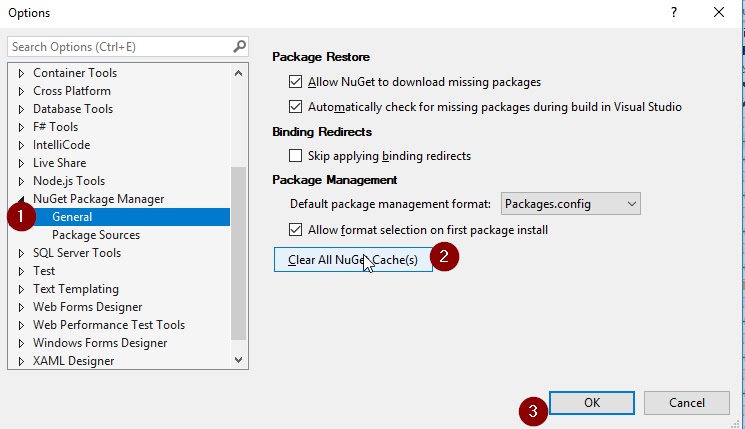Click the scroll up arrow in the tree list
Screen dimensions: 745x429
pos(239,73)
